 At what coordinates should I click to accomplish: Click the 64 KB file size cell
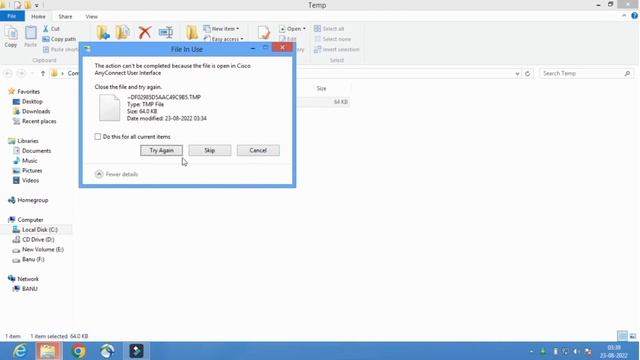(x=340, y=102)
